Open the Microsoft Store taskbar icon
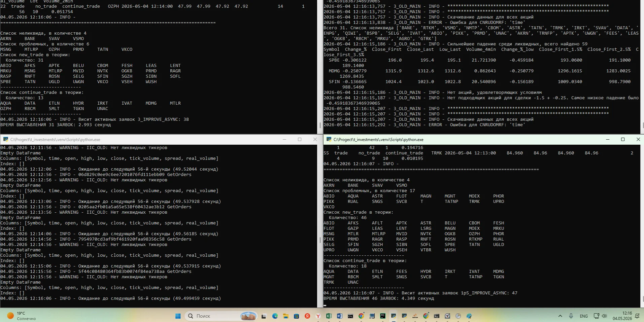Viewport: 644px width, 322px height. pyautogui.click(x=296, y=316)
